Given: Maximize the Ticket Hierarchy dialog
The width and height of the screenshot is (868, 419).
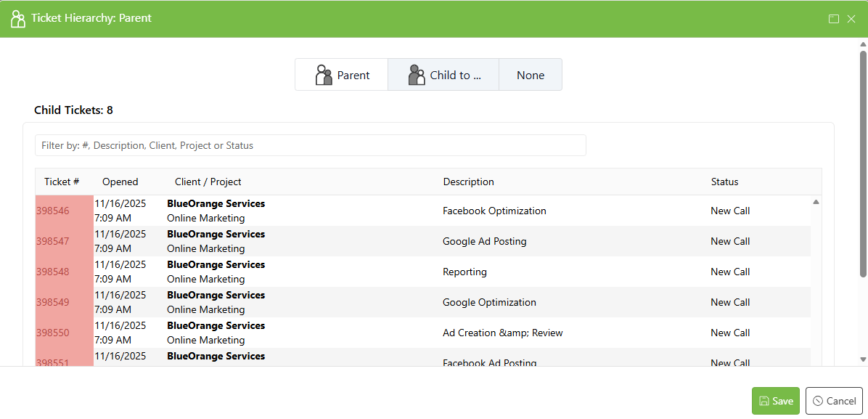Looking at the screenshot, I should click(x=834, y=19).
